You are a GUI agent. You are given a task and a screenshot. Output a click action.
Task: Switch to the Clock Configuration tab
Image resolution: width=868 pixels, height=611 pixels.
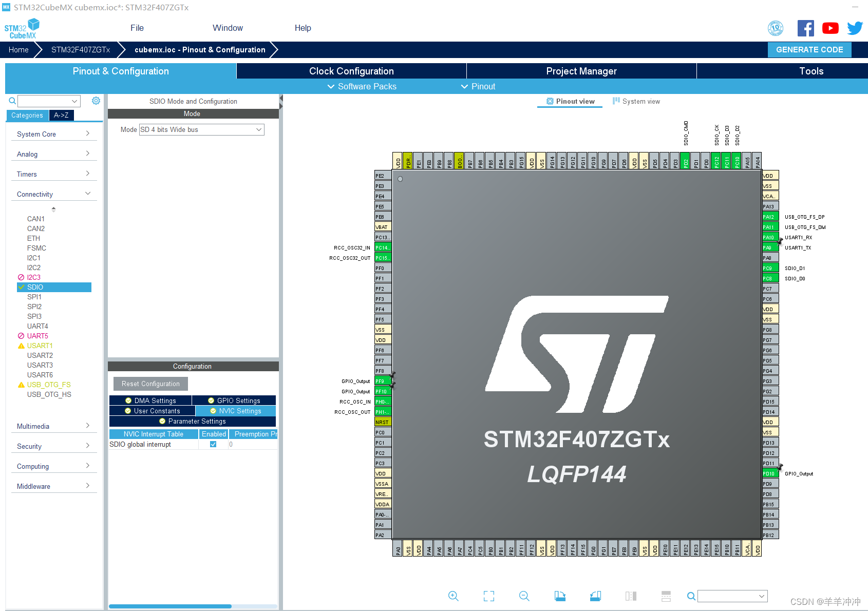coord(351,71)
